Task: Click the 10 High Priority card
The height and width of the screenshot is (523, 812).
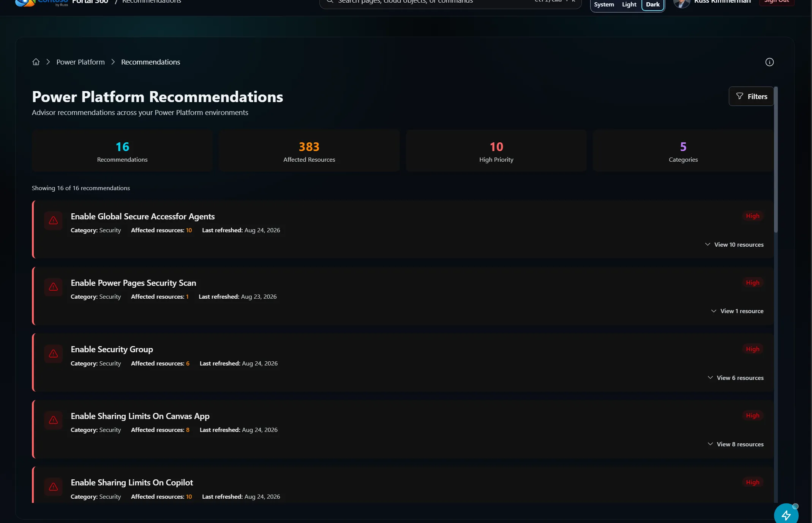Action: pos(496,151)
